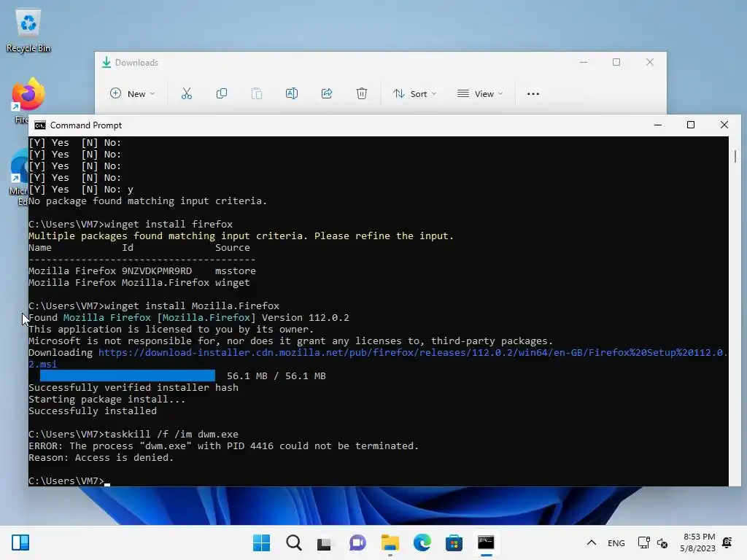The image size is (747, 560).
Task: Maximize the Downloads window
Action: (x=616, y=63)
